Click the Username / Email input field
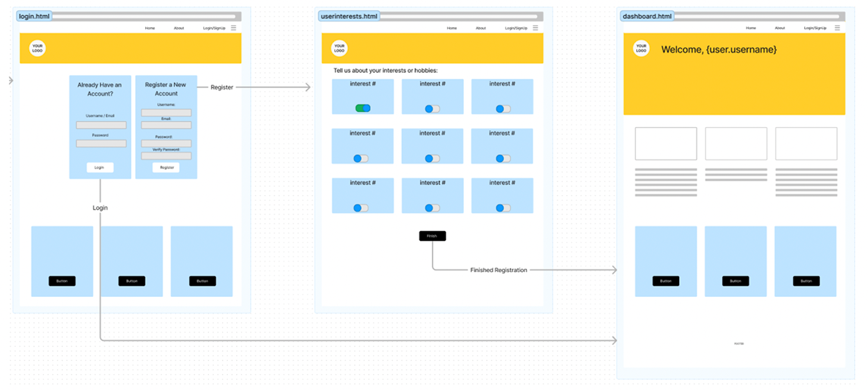The height and width of the screenshot is (390, 868). point(101,126)
